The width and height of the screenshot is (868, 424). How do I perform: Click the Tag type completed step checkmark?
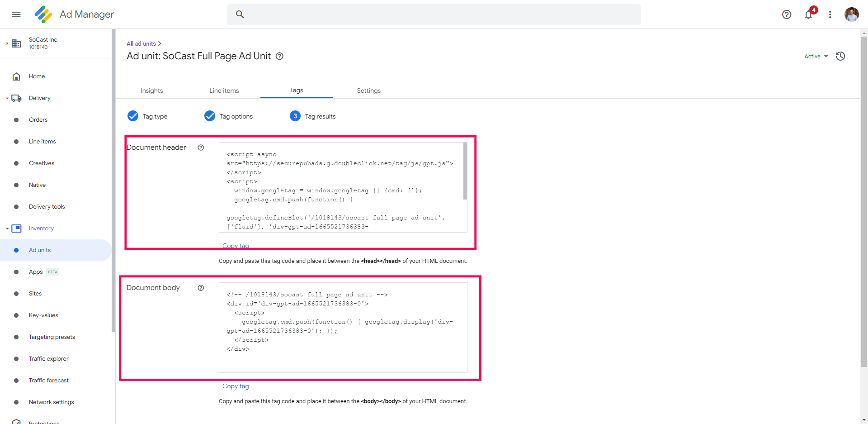133,116
